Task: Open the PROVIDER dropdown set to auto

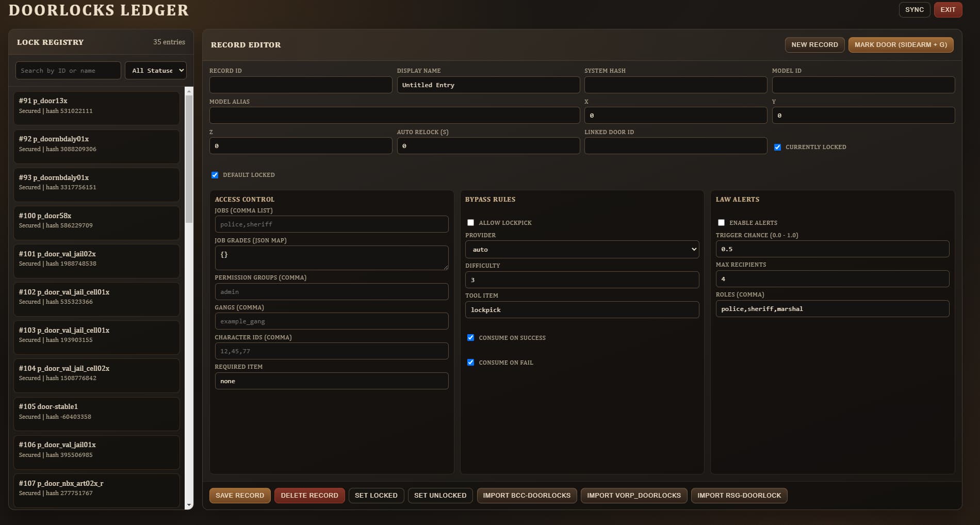Action: coord(582,249)
